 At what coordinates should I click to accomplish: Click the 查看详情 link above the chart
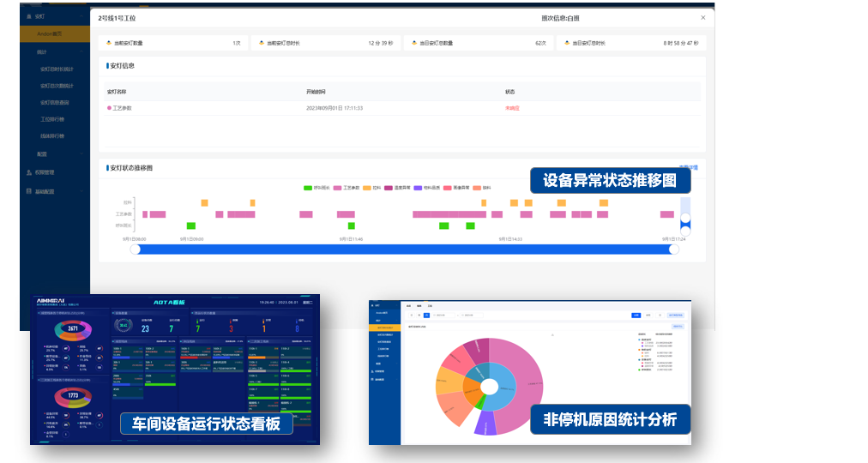coord(689,166)
